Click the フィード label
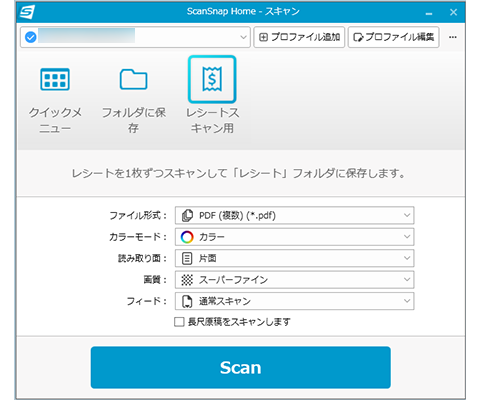This screenshot has height=400, width=480. (147, 301)
